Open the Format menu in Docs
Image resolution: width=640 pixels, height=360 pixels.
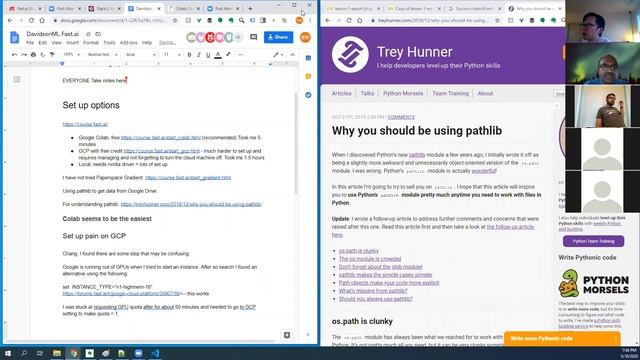[91, 43]
